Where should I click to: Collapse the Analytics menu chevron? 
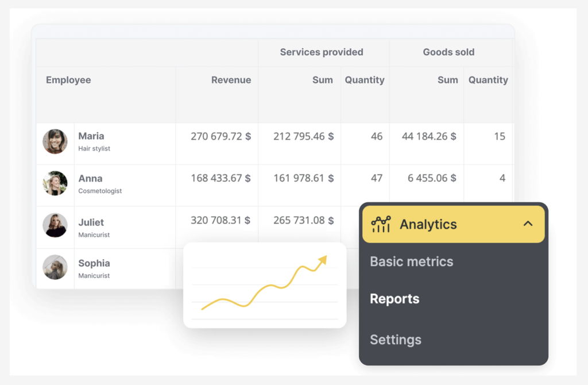tap(528, 224)
